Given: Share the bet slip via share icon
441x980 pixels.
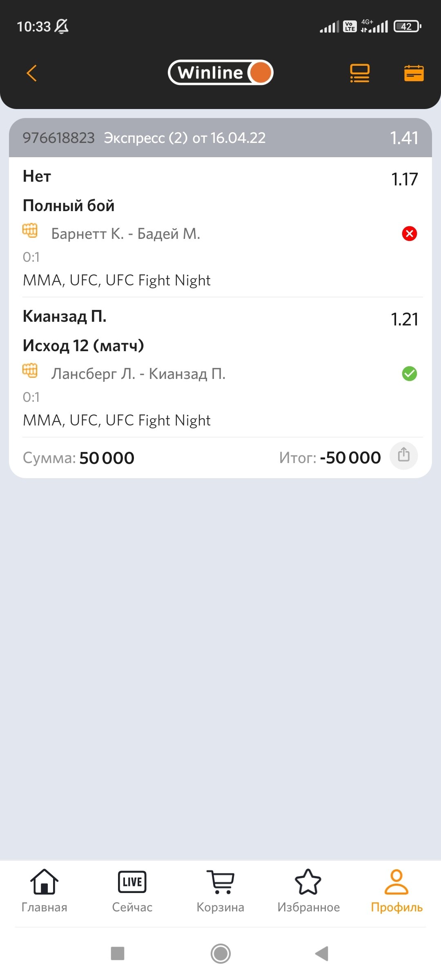Looking at the screenshot, I should click(x=403, y=455).
